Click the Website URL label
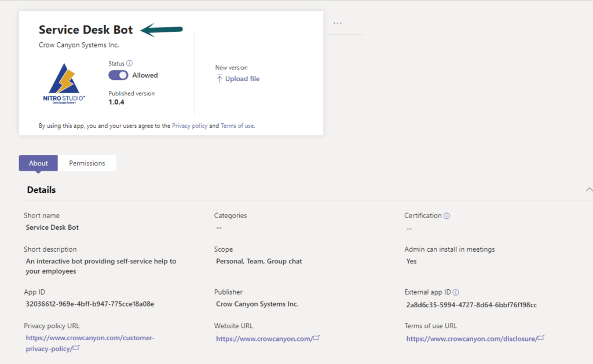Viewport: 593px width, 364px height. pyautogui.click(x=234, y=326)
